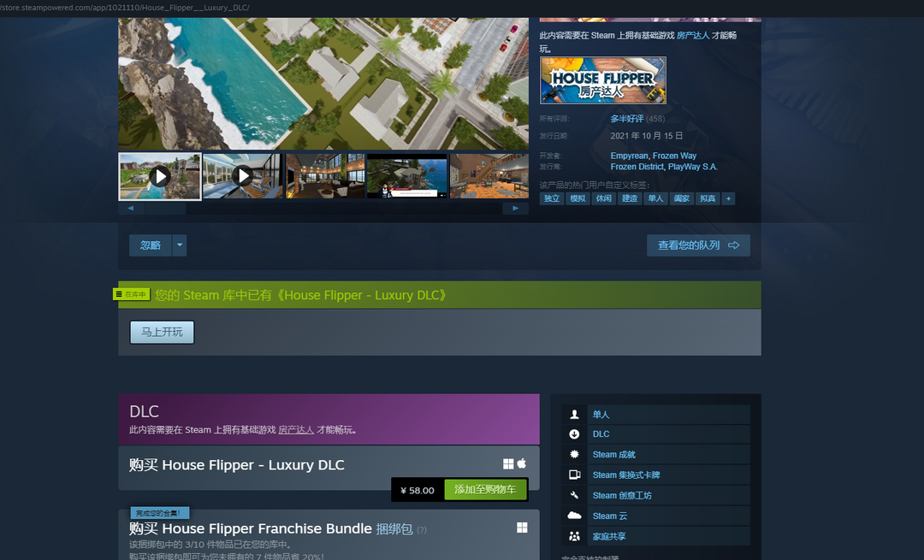Open the brick loft interior screenshot thumbnail

325,176
